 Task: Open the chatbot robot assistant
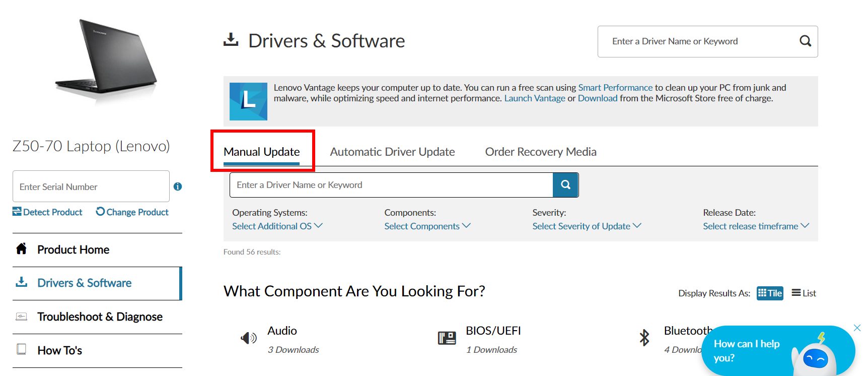[778, 351]
